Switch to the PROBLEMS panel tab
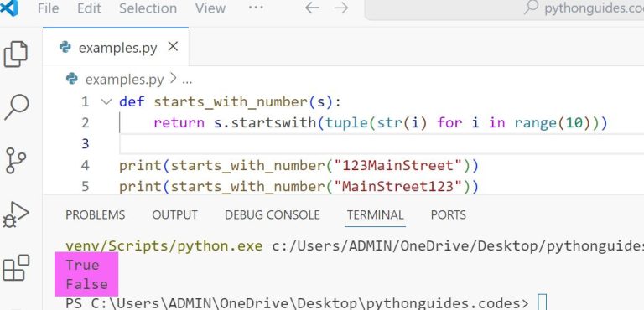644x310 pixels. point(96,214)
